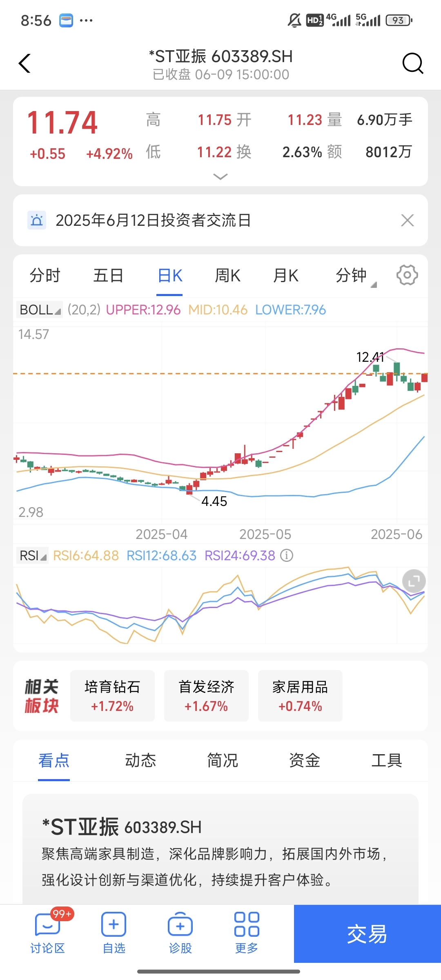Expand chart to fullscreen icon

click(x=414, y=581)
